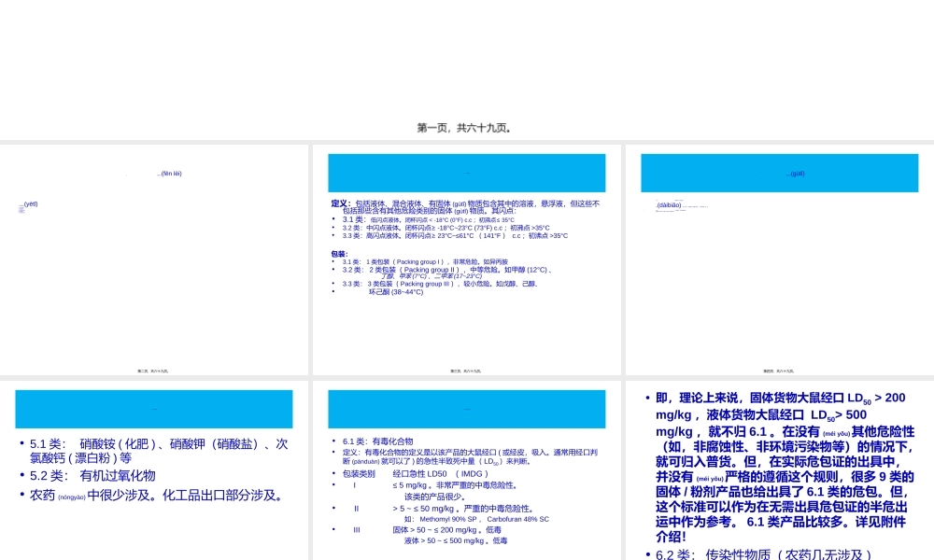The width and height of the screenshot is (934, 560).
Task: Click the page indicator 第一页，共六十九页
Action: (x=467, y=127)
